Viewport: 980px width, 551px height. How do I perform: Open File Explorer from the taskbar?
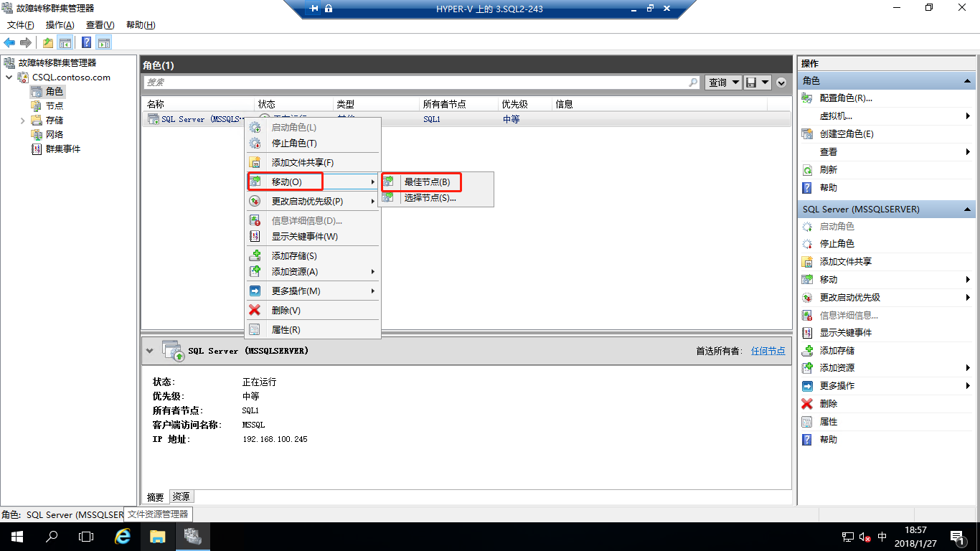(158, 537)
